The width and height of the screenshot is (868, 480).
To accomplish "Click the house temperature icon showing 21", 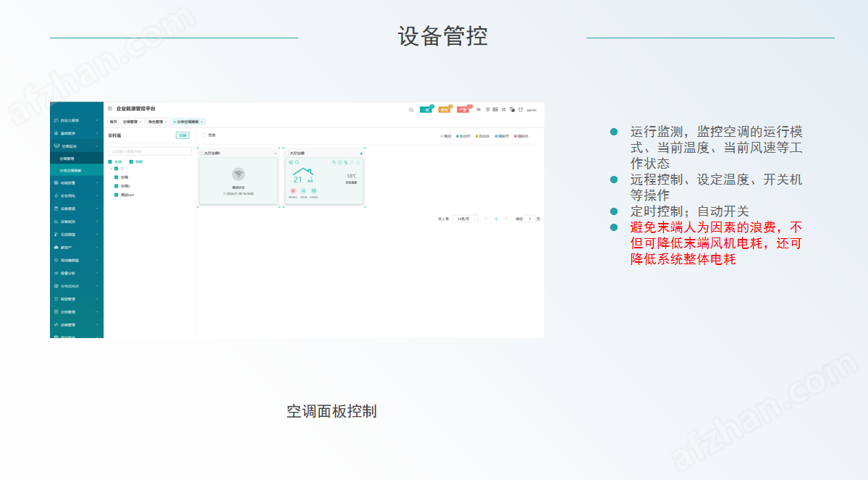I will (x=303, y=176).
